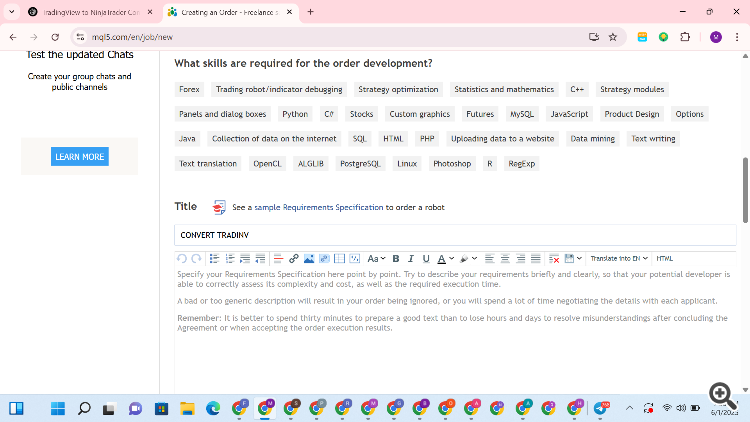Screen dimensions: 750x422
Task: Open a new browser tab
Action: pyautogui.click(x=310, y=12)
